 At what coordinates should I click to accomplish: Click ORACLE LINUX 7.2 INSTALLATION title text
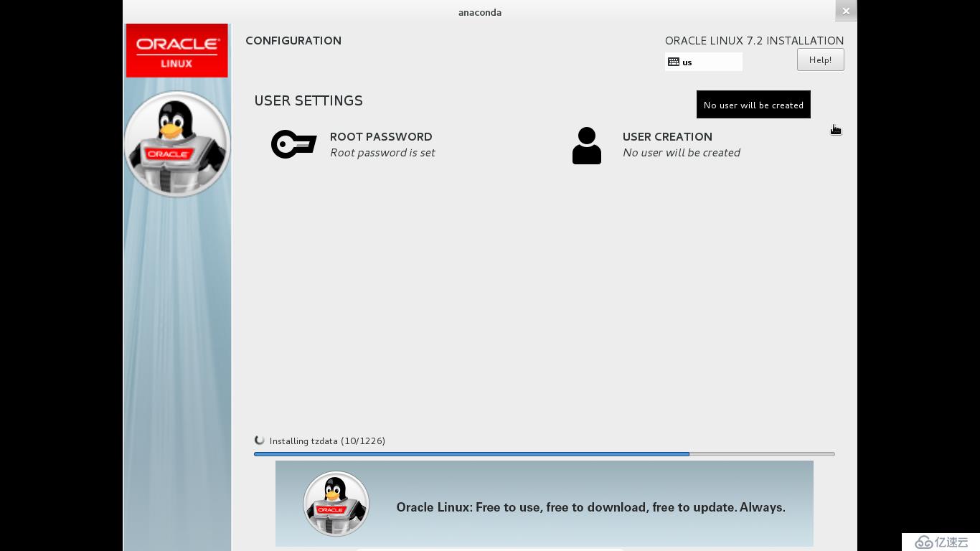click(x=754, y=41)
